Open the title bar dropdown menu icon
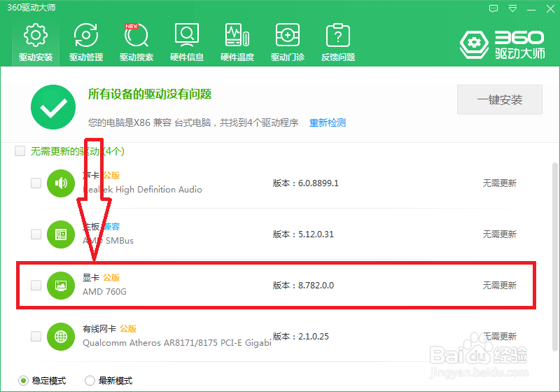This screenshot has height=392, width=560. click(512, 8)
